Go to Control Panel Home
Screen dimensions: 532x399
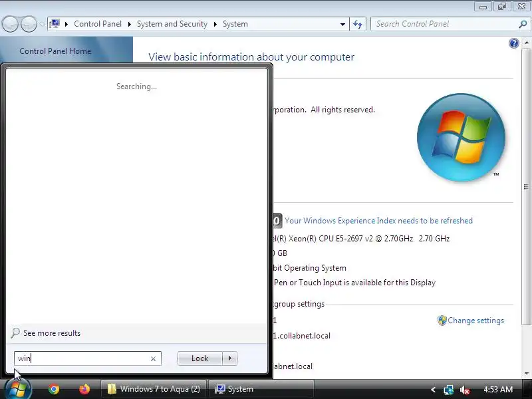(55, 51)
